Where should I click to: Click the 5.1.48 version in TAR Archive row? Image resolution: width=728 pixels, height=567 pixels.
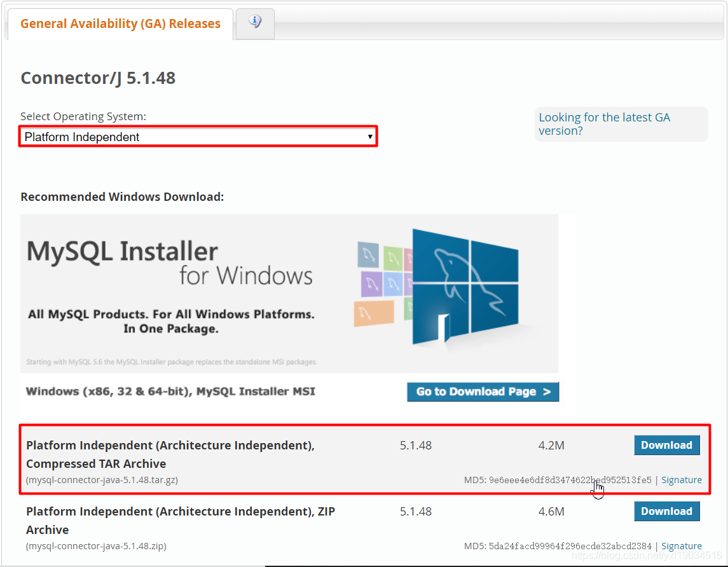click(416, 446)
